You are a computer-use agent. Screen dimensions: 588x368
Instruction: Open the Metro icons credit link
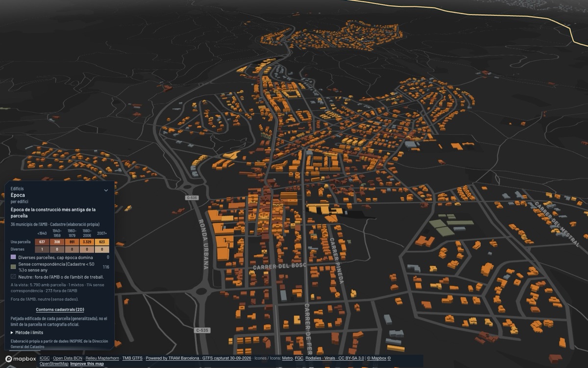coord(287,358)
